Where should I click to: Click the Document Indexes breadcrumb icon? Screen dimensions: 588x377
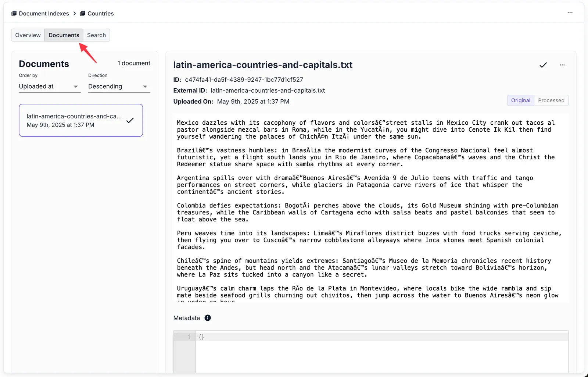coord(14,14)
